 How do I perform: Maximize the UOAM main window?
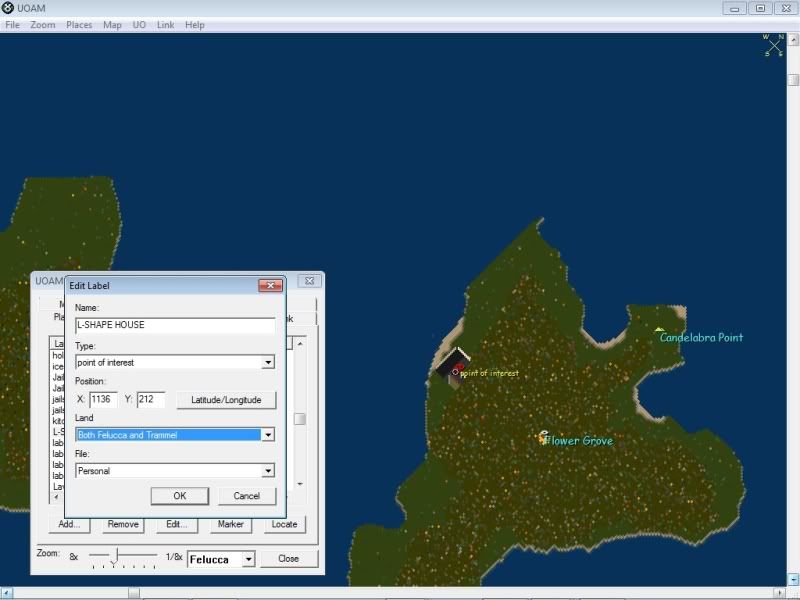click(760, 8)
